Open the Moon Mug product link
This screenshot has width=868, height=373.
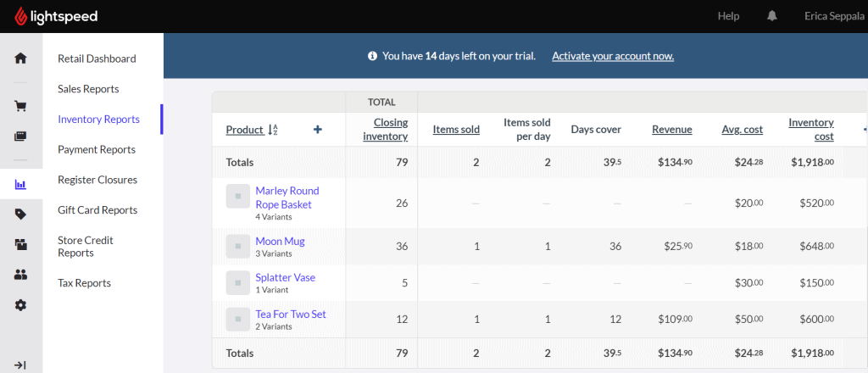[280, 242]
